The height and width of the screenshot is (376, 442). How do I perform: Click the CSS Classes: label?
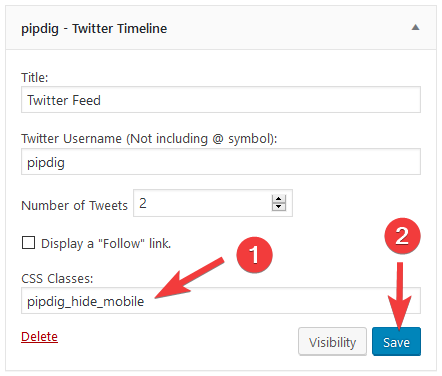click(x=57, y=278)
